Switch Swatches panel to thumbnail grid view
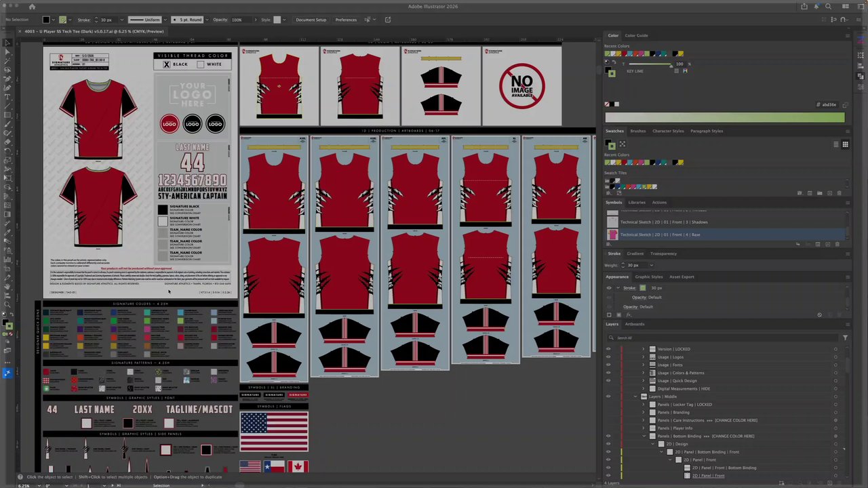Image resolution: width=868 pixels, height=488 pixels. coord(845,144)
